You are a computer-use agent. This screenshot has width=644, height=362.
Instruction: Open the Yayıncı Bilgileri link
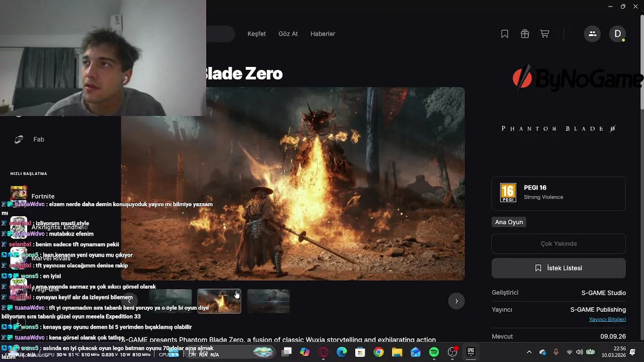point(607,319)
